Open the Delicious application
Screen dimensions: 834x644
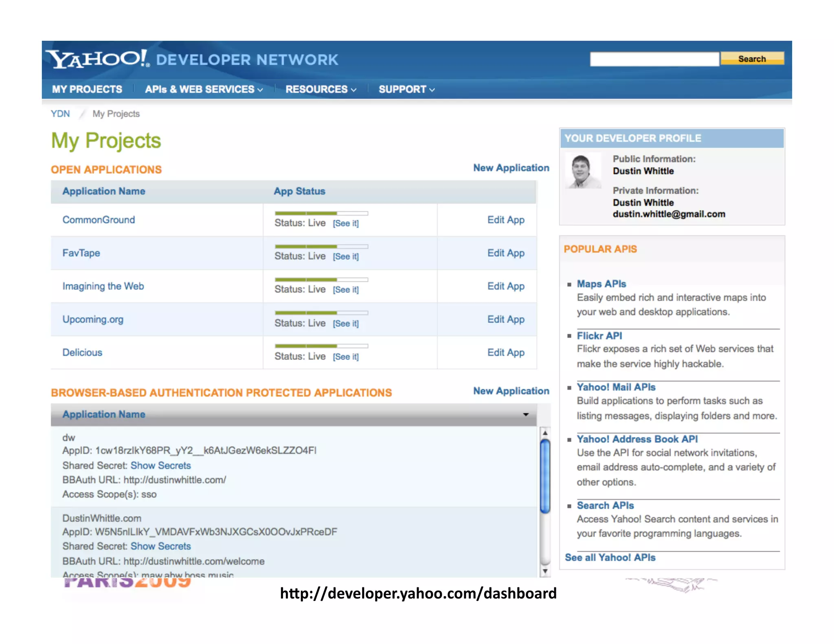point(82,353)
